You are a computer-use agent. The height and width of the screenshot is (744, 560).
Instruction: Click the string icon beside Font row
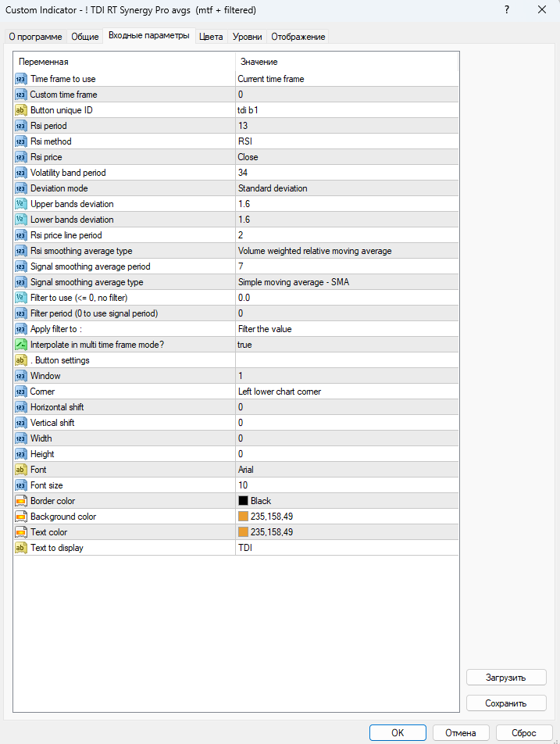tap(21, 470)
